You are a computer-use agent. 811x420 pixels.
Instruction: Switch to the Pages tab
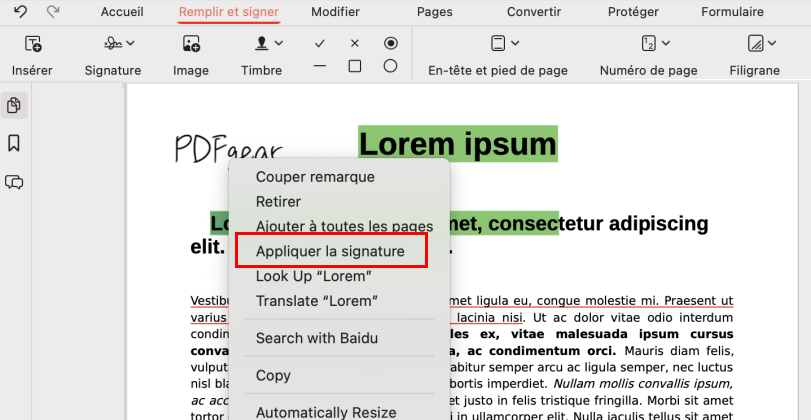tap(434, 12)
